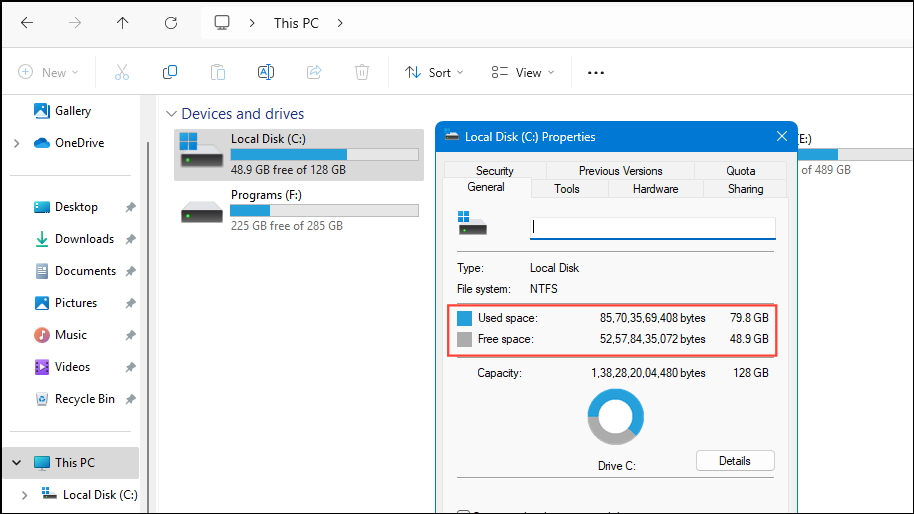The height and width of the screenshot is (514, 914).
Task: Click the pin icon beside Recycle Bin
Action: pyautogui.click(x=131, y=399)
